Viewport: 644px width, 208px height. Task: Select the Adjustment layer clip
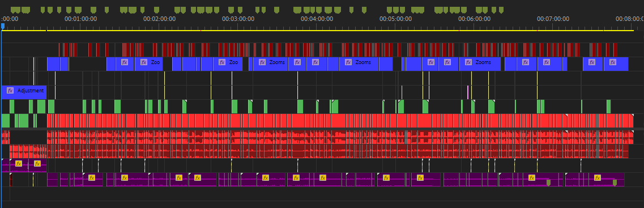pyautogui.click(x=24, y=92)
